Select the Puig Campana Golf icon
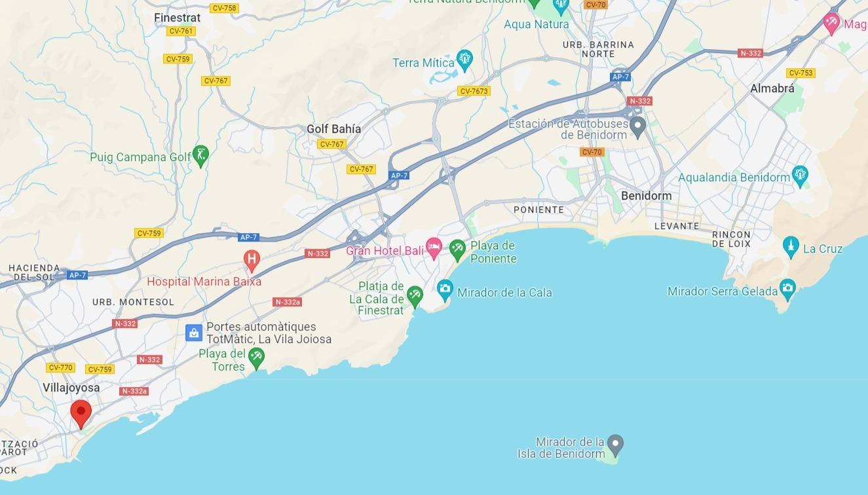This screenshot has width=868, height=495. point(201,156)
